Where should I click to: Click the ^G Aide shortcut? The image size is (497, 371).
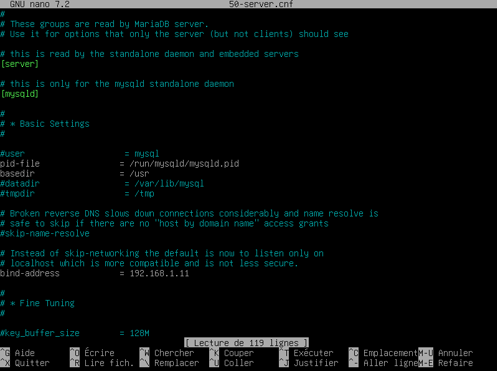click(17, 353)
